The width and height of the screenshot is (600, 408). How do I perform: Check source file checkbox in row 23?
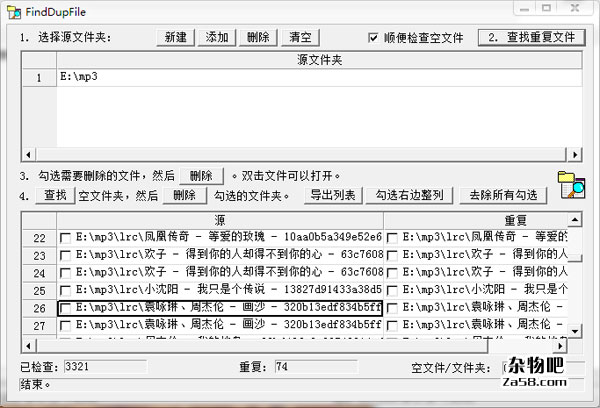click(x=65, y=256)
